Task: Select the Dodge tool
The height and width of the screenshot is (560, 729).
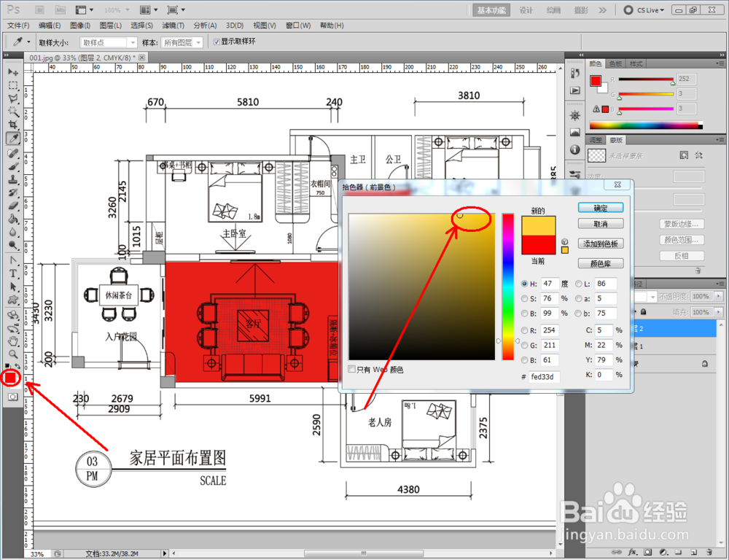Action: 13,245
